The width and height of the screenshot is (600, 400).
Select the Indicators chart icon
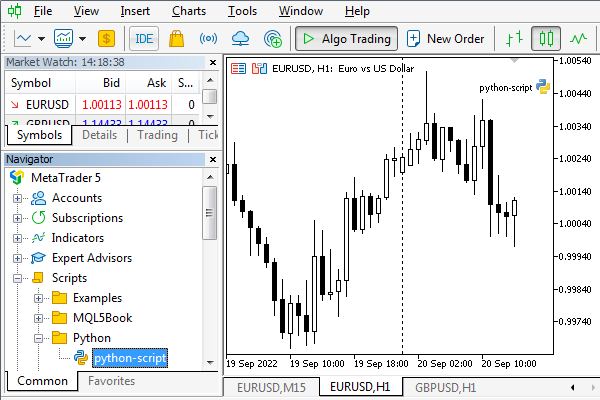coord(38,238)
